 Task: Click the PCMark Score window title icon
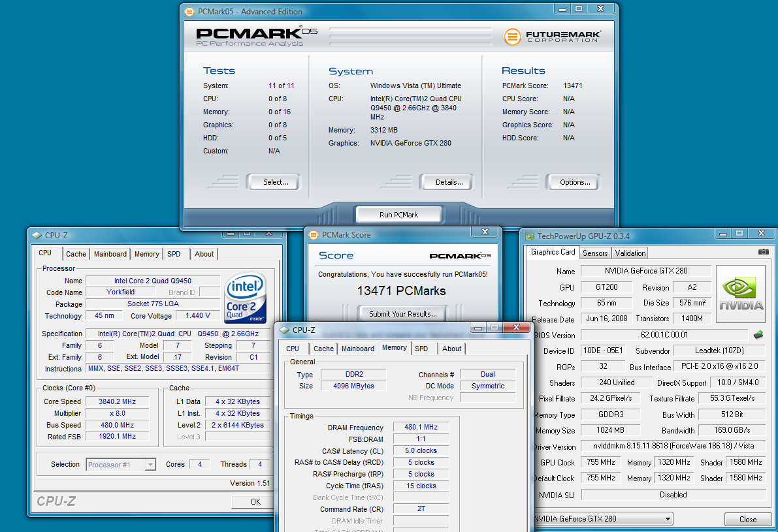[314, 234]
